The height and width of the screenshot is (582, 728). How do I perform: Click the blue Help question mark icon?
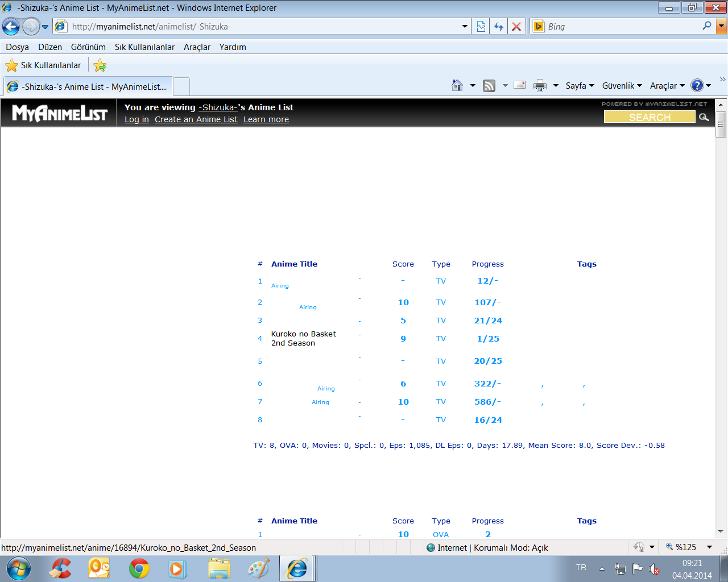coord(697,85)
